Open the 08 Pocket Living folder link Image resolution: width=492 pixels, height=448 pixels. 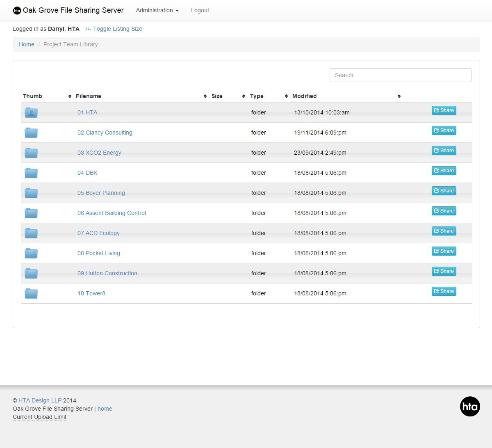coord(99,253)
